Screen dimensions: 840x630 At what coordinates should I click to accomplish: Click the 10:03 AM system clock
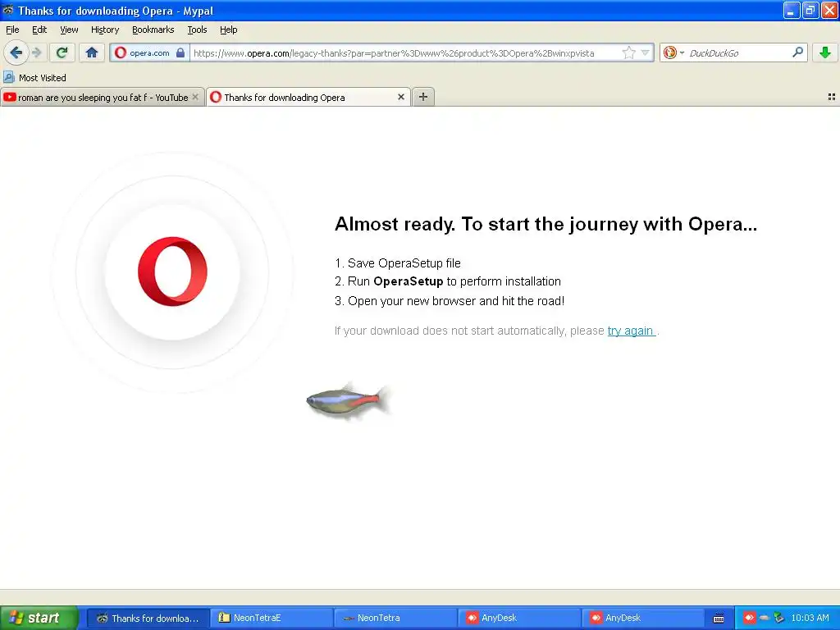(x=810, y=619)
